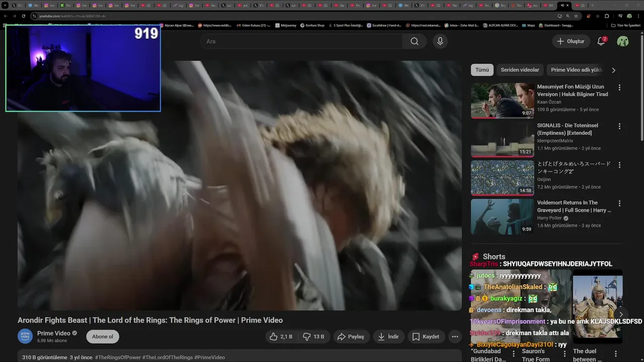
Task: Open Harry Potter channel name
Action: [x=549, y=218]
